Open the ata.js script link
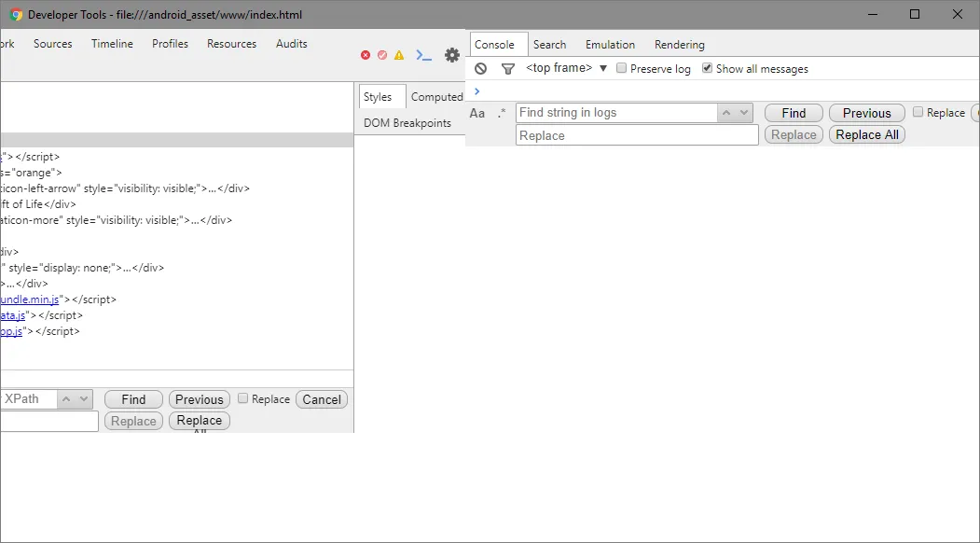 [x=12, y=315]
